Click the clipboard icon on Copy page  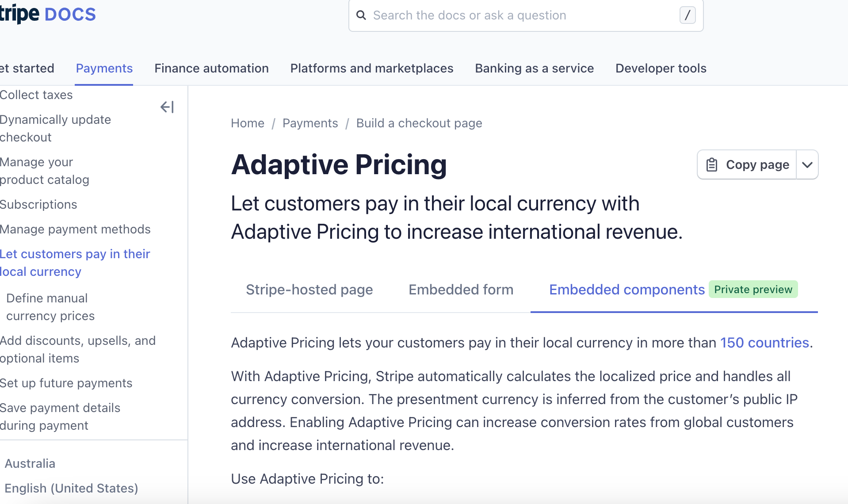712,164
